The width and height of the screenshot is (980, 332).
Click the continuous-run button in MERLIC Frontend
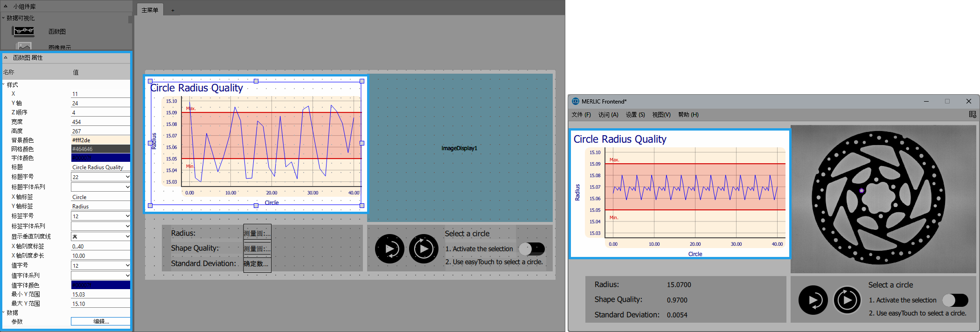click(847, 300)
